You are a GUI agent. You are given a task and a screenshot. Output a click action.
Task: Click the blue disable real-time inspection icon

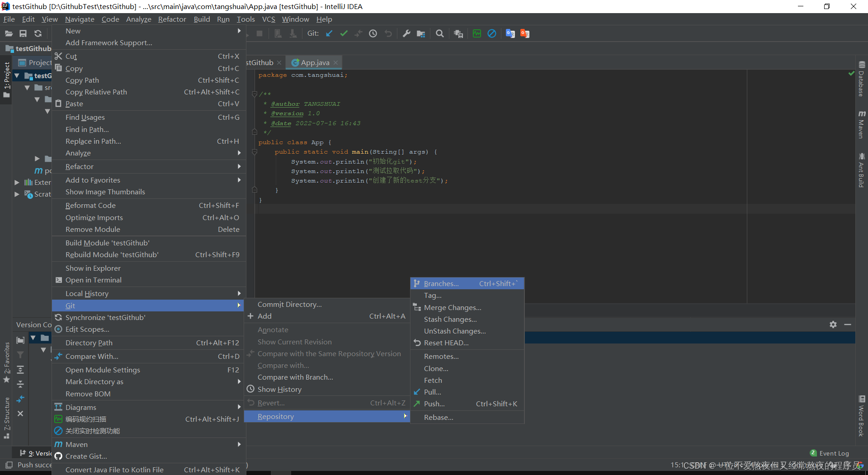492,33
